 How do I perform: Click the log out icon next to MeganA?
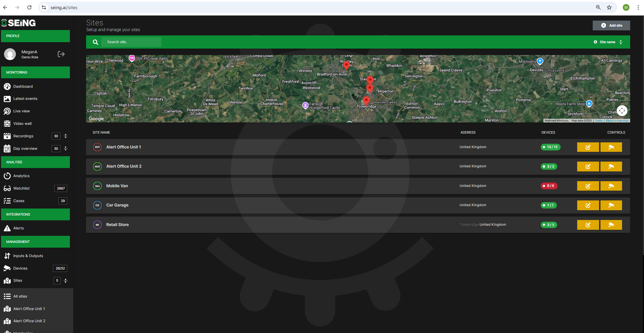pos(61,54)
